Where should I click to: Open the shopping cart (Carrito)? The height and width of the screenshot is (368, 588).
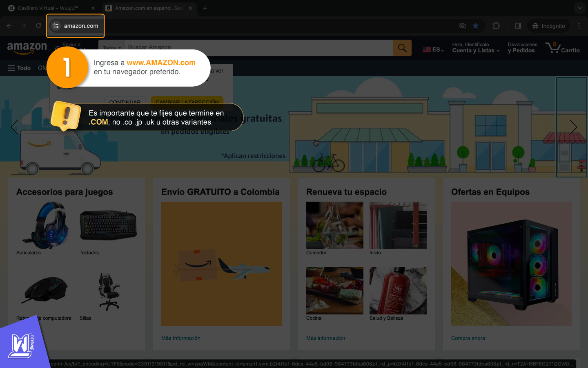(x=563, y=48)
